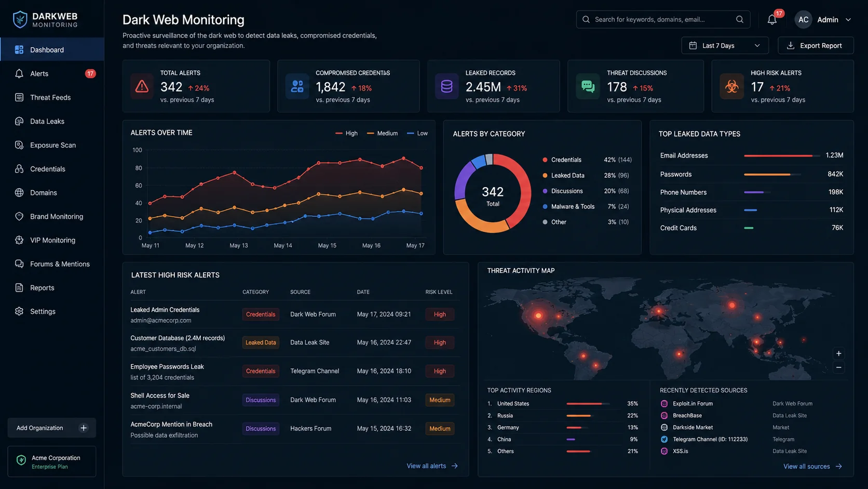Navigate to Credentials page
The image size is (868, 489).
[52, 169]
